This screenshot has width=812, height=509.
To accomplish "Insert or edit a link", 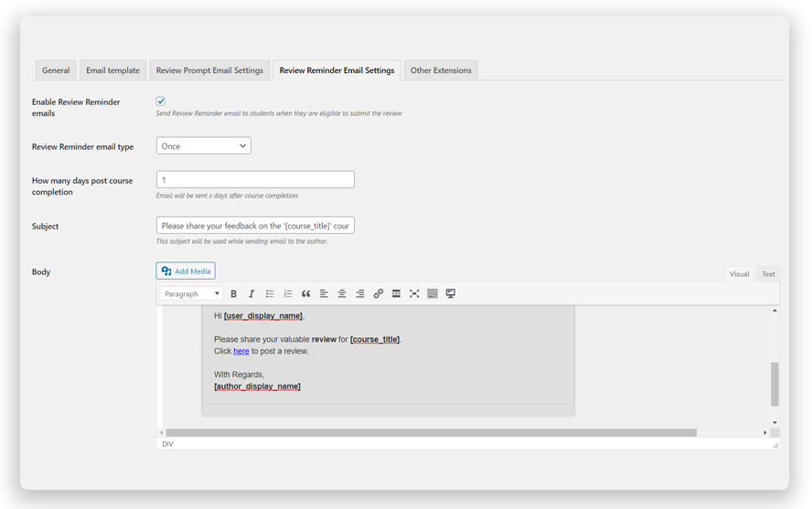I will (x=378, y=294).
